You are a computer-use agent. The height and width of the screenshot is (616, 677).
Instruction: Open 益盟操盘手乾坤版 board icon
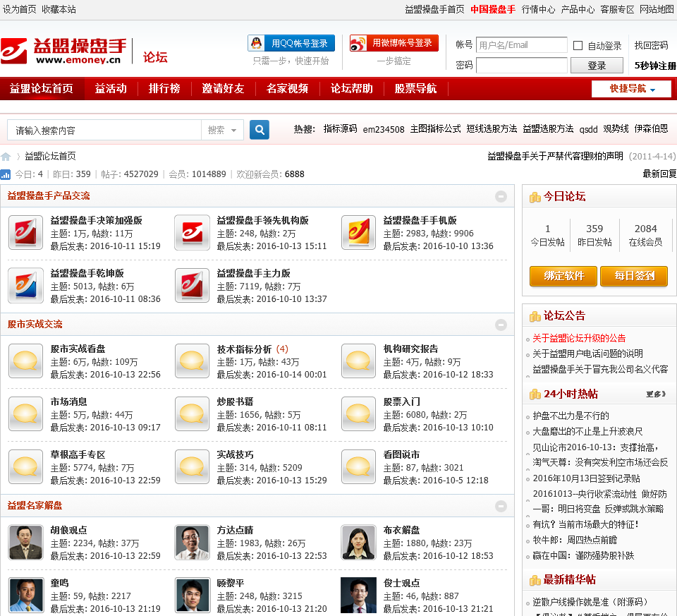(x=25, y=286)
